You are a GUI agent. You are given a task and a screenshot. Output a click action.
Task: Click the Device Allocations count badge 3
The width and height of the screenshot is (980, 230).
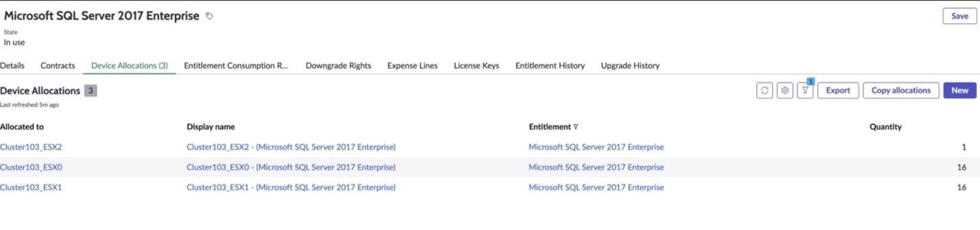(90, 91)
